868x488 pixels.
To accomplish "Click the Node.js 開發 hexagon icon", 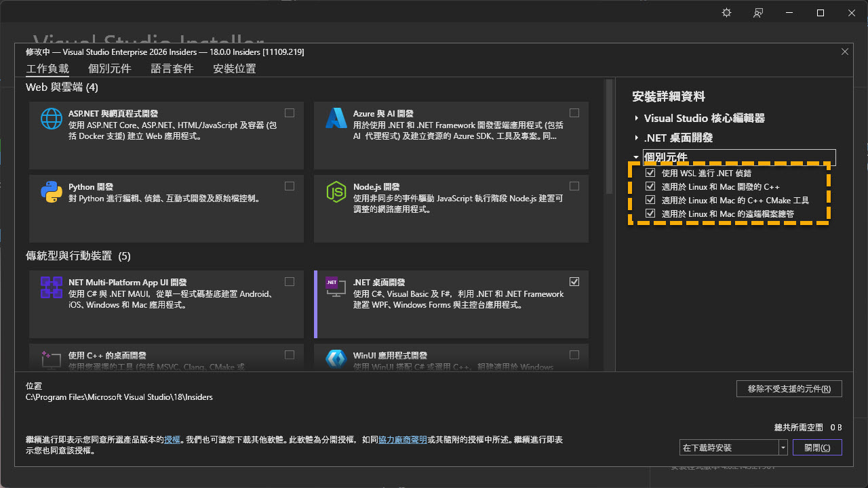I will (x=336, y=192).
